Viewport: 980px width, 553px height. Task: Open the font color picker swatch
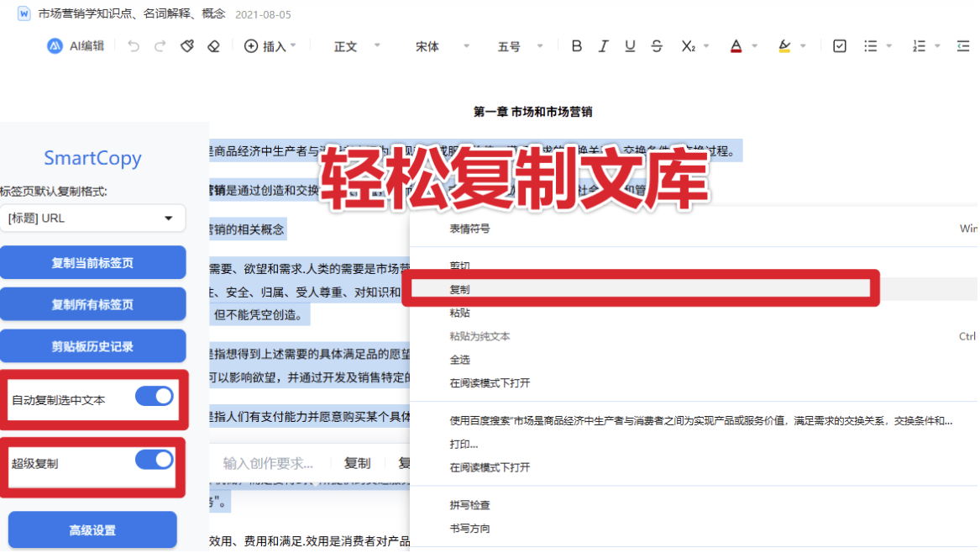[736, 45]
